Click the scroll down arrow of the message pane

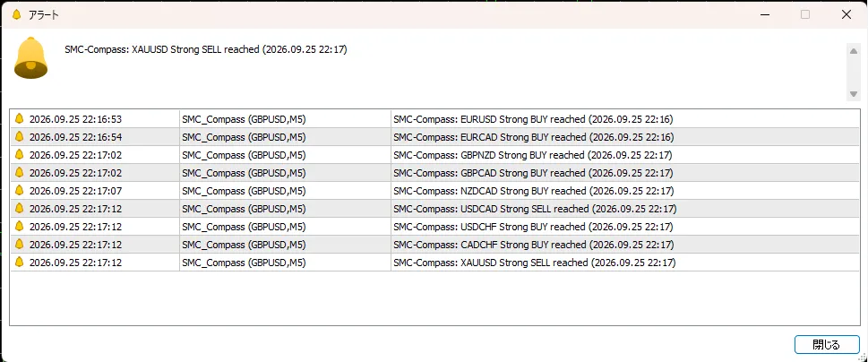(853, 94)
